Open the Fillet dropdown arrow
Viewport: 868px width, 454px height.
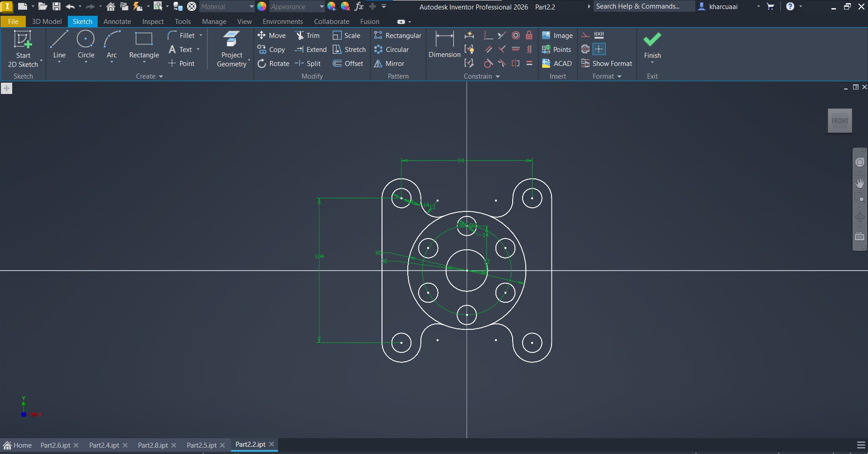[201, 35]
